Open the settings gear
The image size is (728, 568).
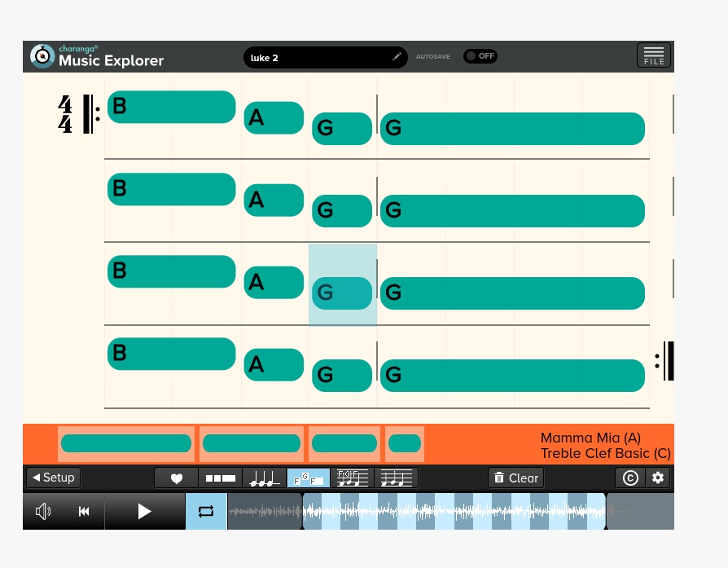658,478
